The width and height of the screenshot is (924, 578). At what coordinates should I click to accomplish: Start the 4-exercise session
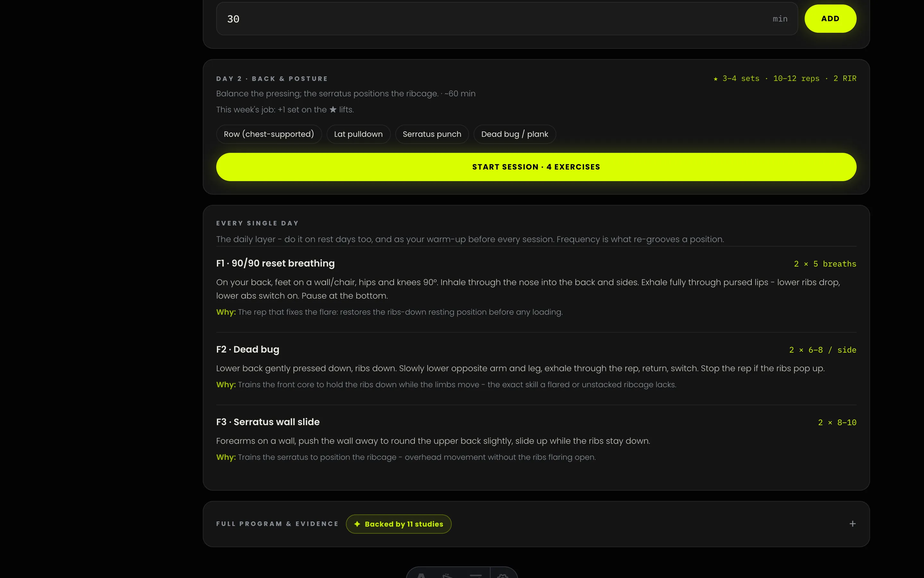coord(536,167)
